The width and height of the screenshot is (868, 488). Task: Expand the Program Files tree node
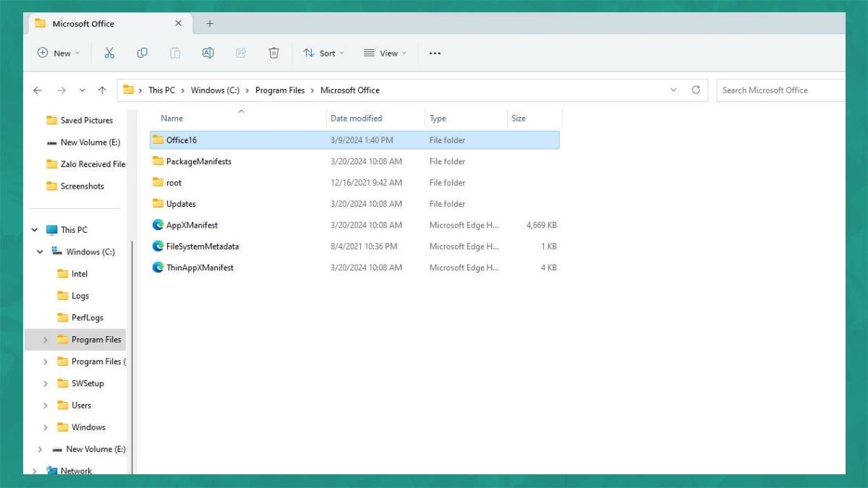tap(45, 340)
